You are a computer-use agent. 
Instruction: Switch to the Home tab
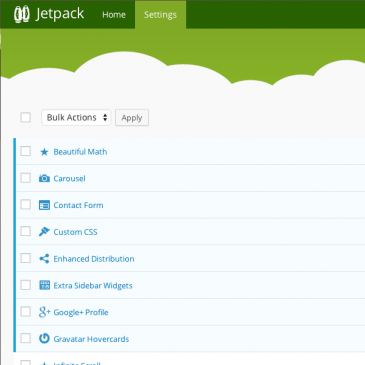click(114, 15)
